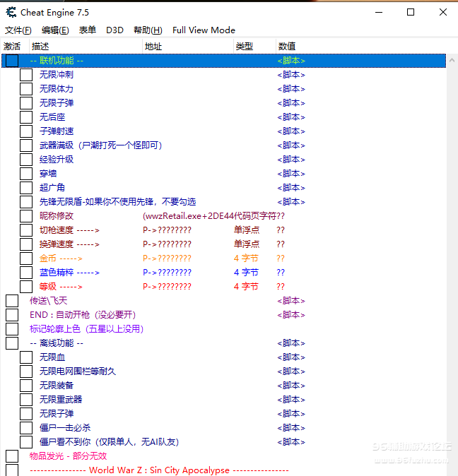458x476 pixels.
Task: Click the 数值 column header
Action: (x=287, y=46)
